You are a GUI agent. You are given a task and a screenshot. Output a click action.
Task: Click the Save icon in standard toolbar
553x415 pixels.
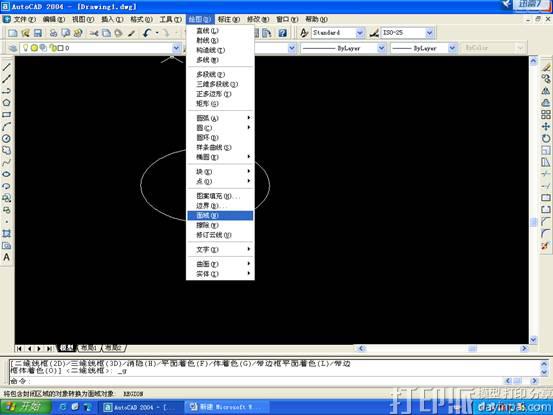tap(38, 33)
